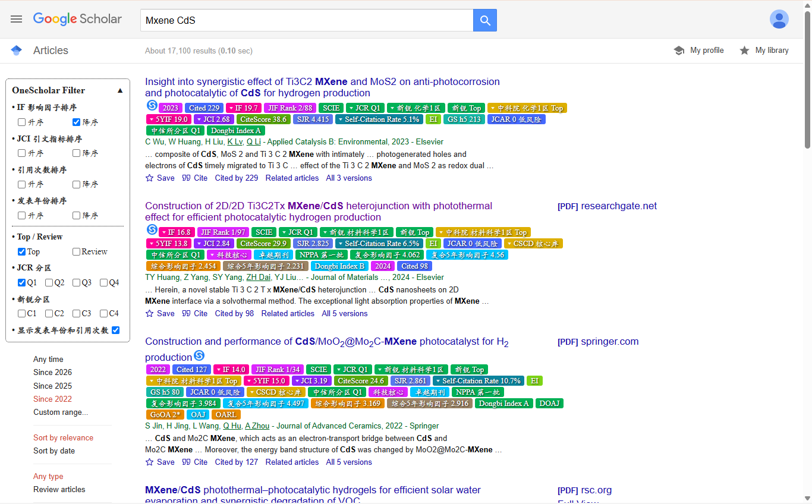Open the [PDF] researchgate.net link
The image size is (812, 504).
[607, 206]
